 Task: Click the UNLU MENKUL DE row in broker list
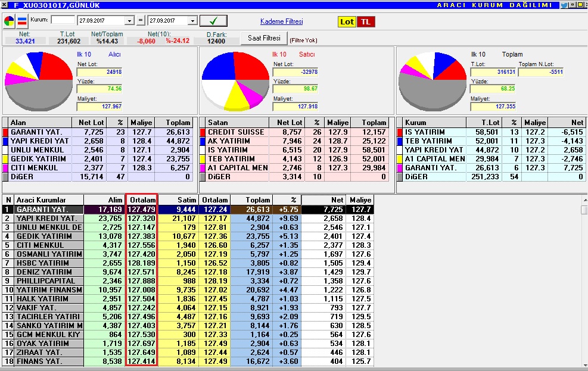coord(188,227)
